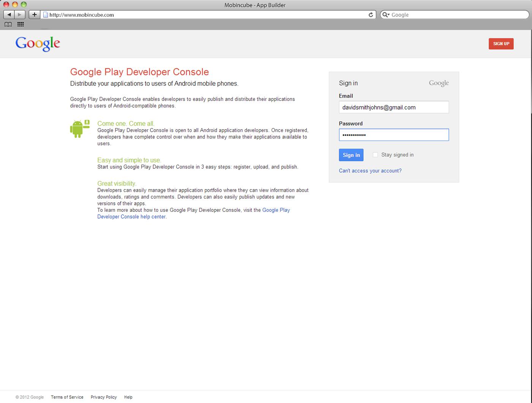Viewport: 532px width, 403px height.
Task: Enable the Stay signed in checkbox
Action: (375, 155)
